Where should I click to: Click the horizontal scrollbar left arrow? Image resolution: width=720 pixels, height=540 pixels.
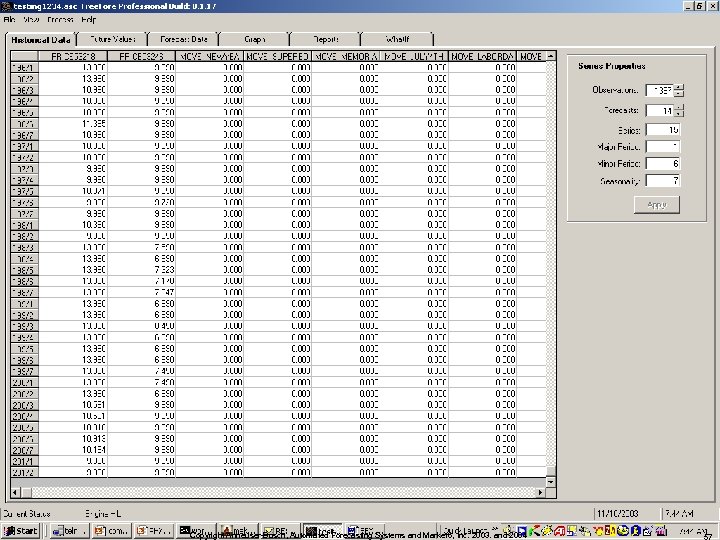15,493
